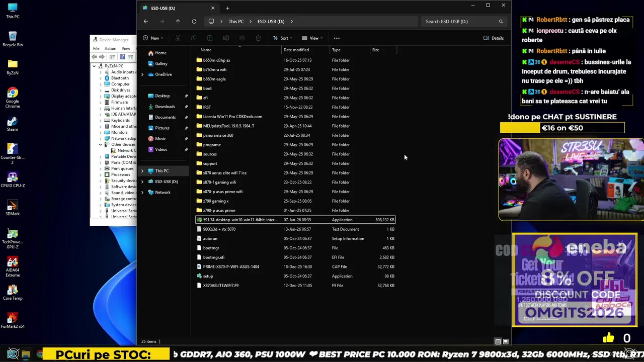Screen dimensions: 644x362
Task: Select the X870AELITEWIFI7.F9 file
Action: point(220,286)
